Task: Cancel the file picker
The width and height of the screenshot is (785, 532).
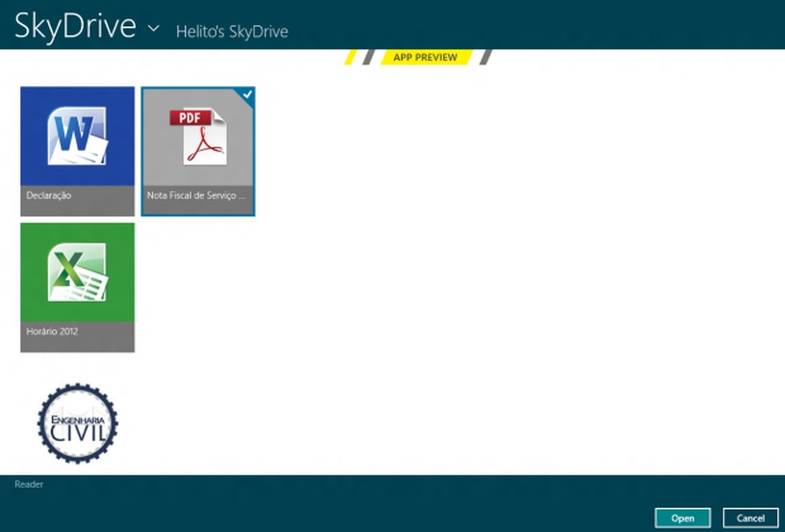Action: tap(751, 518)
